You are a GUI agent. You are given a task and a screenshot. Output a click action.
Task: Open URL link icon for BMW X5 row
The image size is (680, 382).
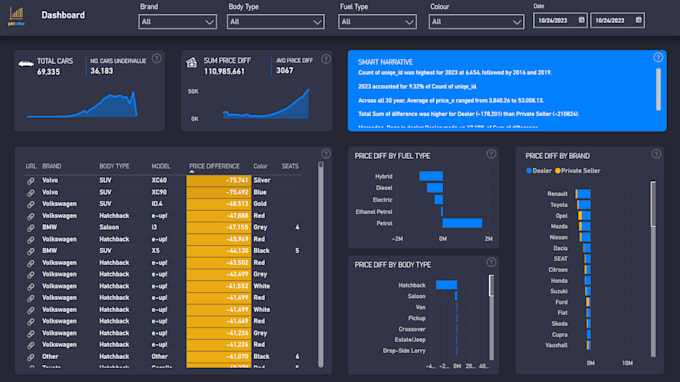pos(30,251)
